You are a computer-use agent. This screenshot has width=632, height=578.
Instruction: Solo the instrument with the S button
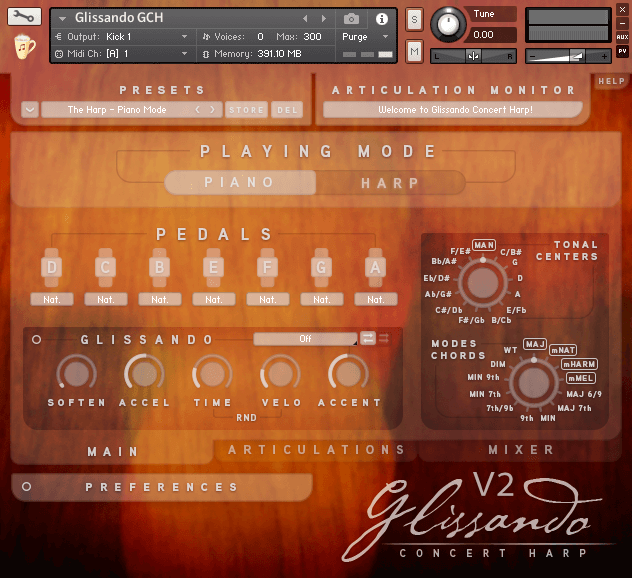click(x=414, y=19)
